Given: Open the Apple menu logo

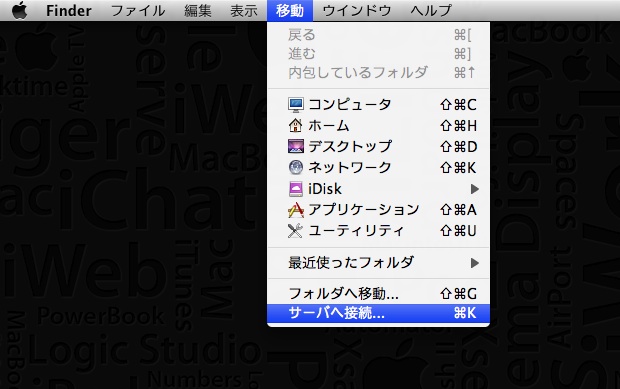Looking at the screenshot, I should [19, 10].
